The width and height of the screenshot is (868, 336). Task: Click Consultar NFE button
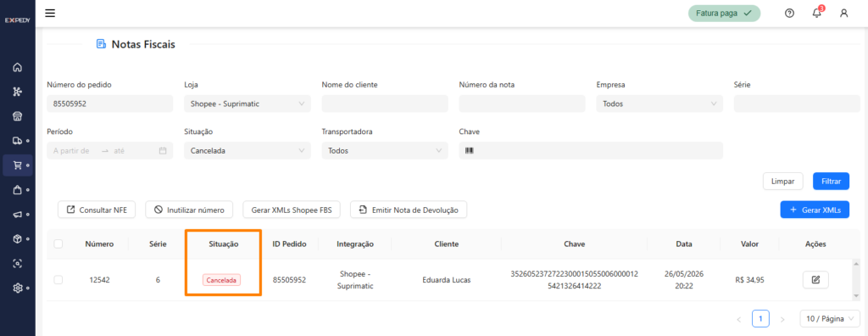pyautogui.click(x=97, y=210)
